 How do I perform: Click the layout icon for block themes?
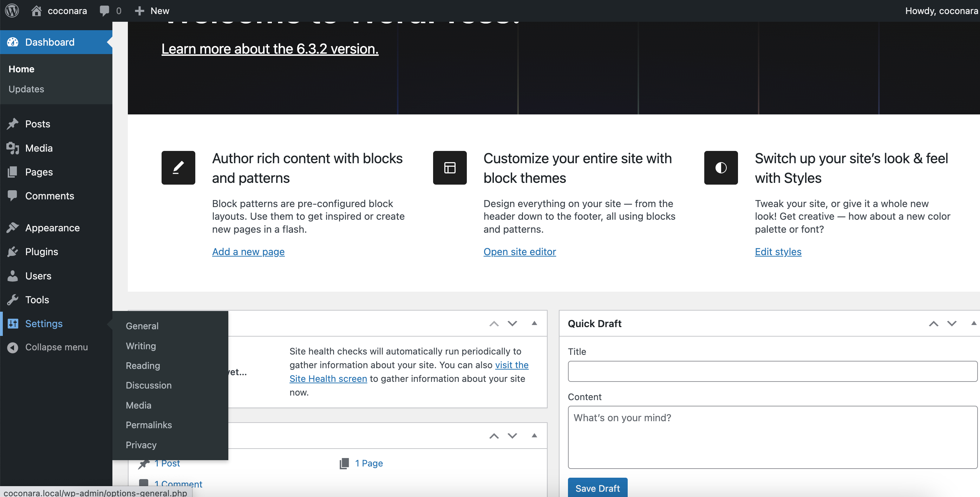click(449, 168)
